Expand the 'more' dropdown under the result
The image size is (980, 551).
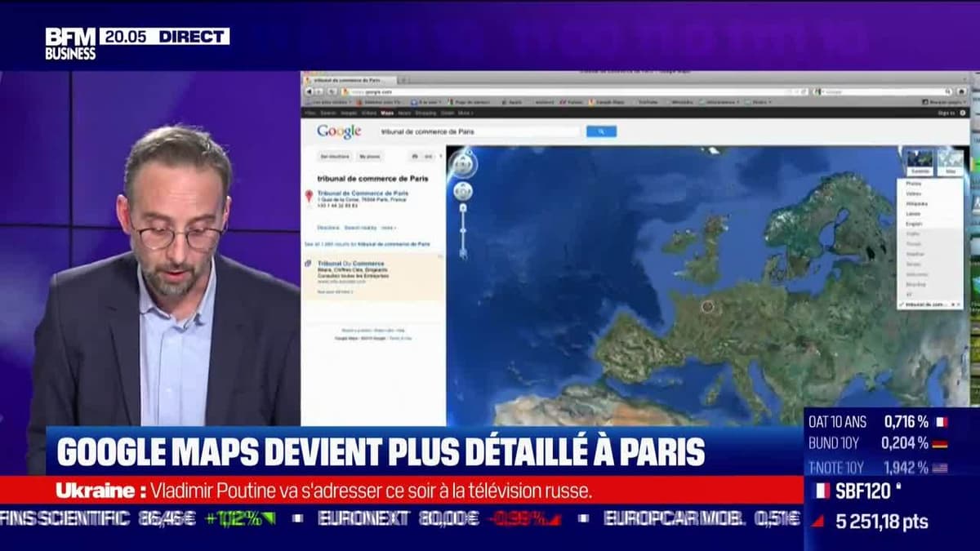[389, 228]
